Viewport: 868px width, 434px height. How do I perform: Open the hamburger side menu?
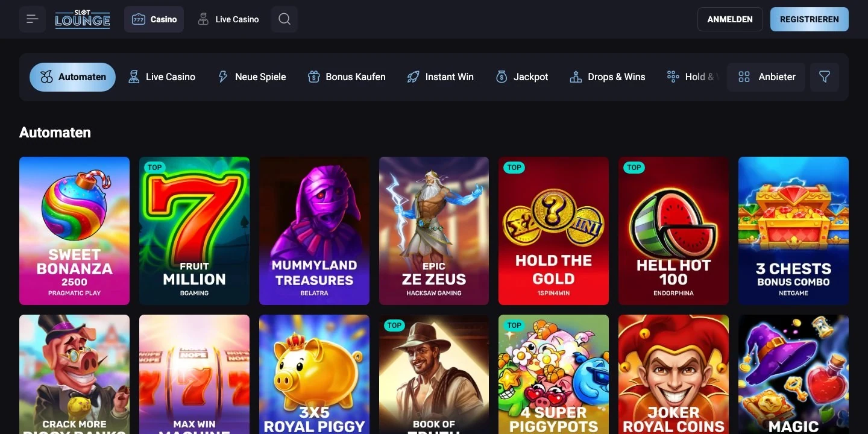[x=33, y=19]
